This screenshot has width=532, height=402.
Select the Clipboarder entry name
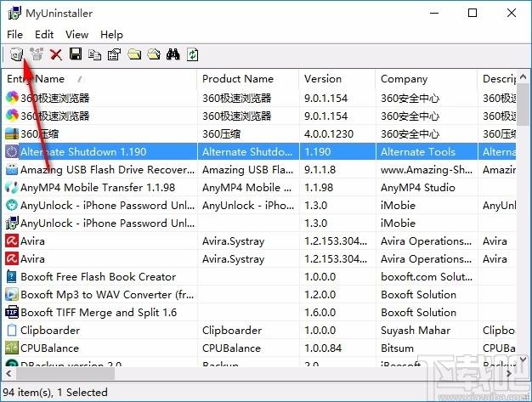click(50, 330)
